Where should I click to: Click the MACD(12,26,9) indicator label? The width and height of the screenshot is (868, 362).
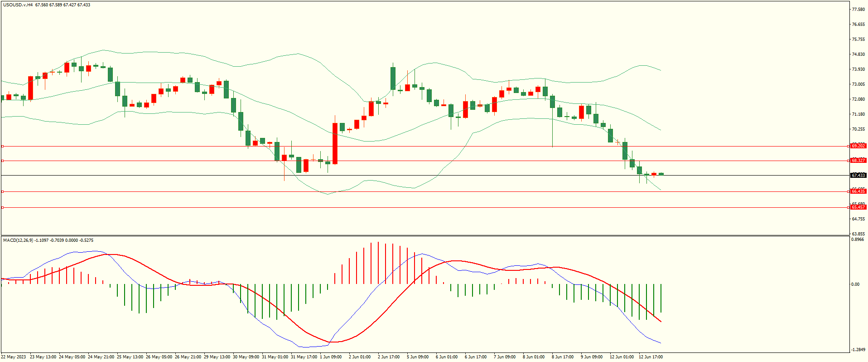18,240
